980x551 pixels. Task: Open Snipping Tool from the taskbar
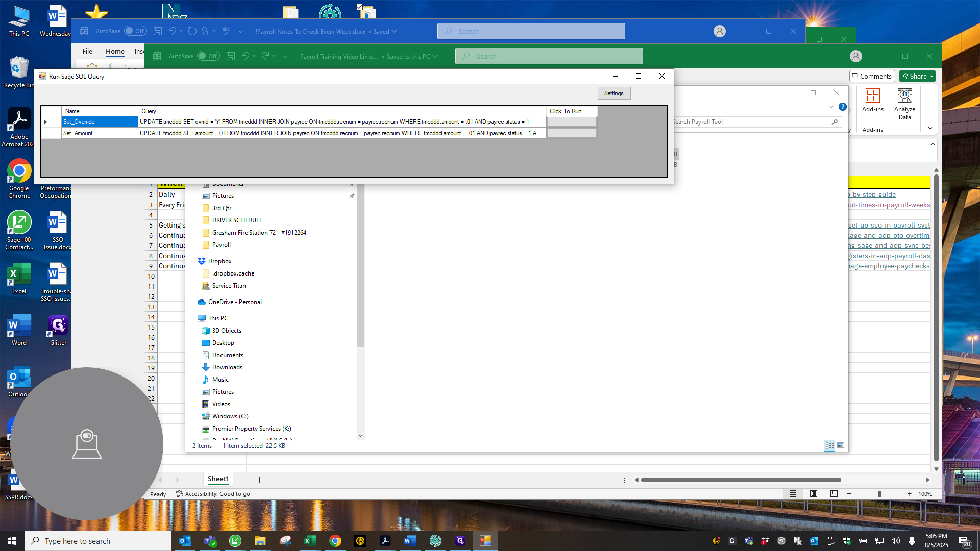285,541
